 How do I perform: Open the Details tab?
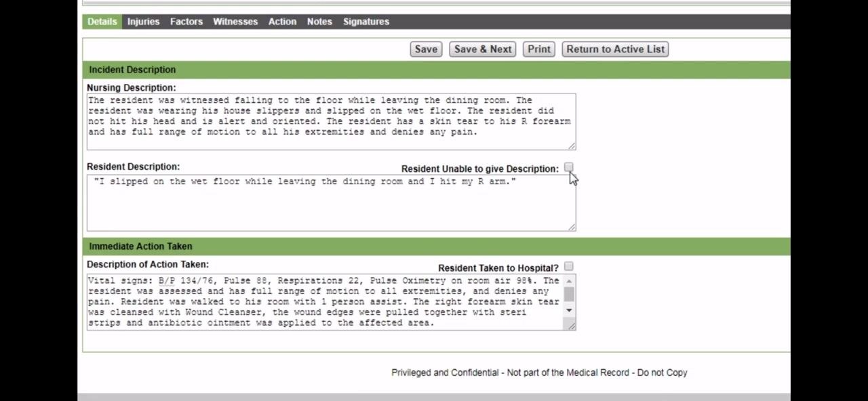(102, 22)
